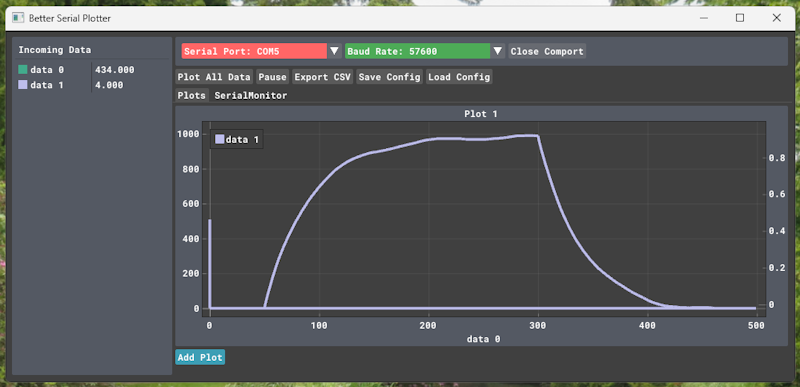
Task: Select the Serial Port: COM5 field
Action: (254, 51)
